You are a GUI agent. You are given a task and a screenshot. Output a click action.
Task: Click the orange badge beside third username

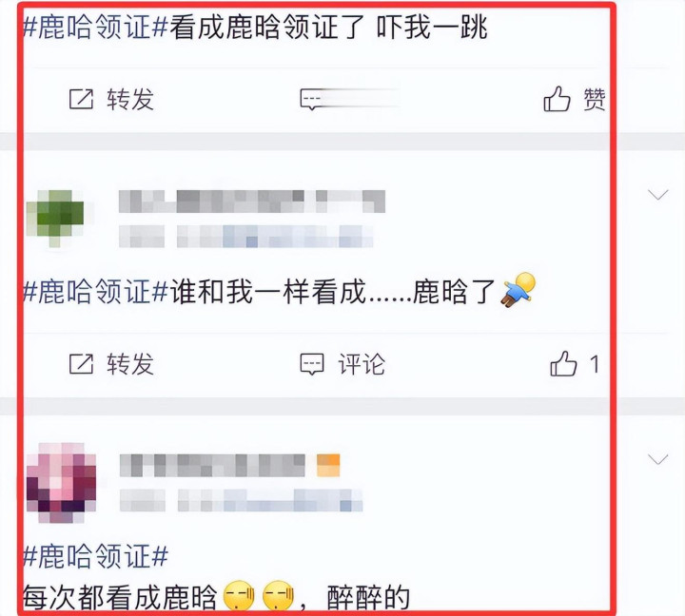[328, 465]
